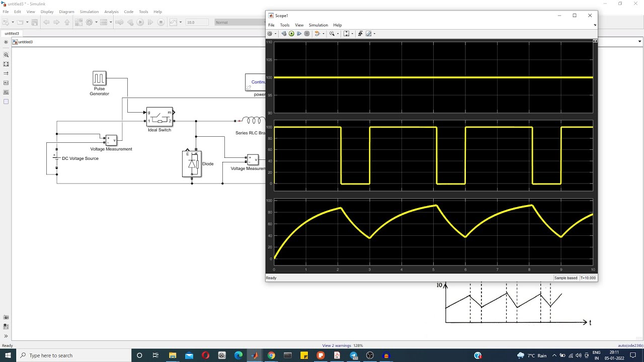
Task: Open Simulink Diagram menu
Action: [67, 12]
